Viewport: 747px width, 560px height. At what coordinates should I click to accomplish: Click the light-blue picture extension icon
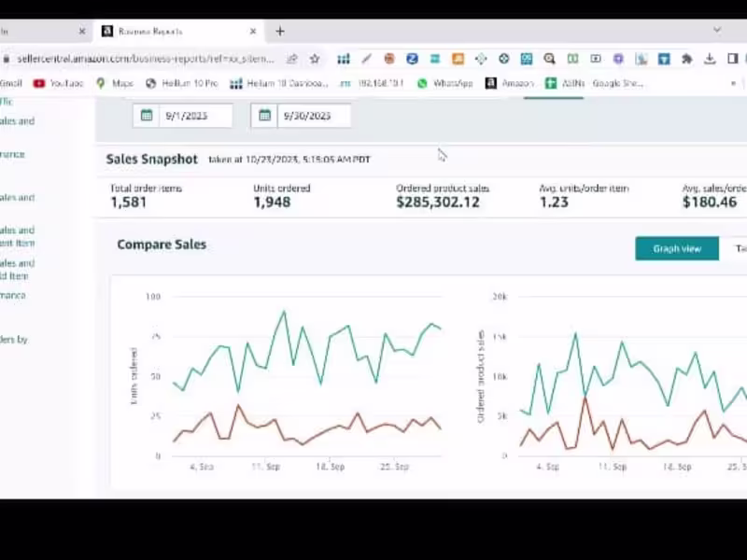641,59
